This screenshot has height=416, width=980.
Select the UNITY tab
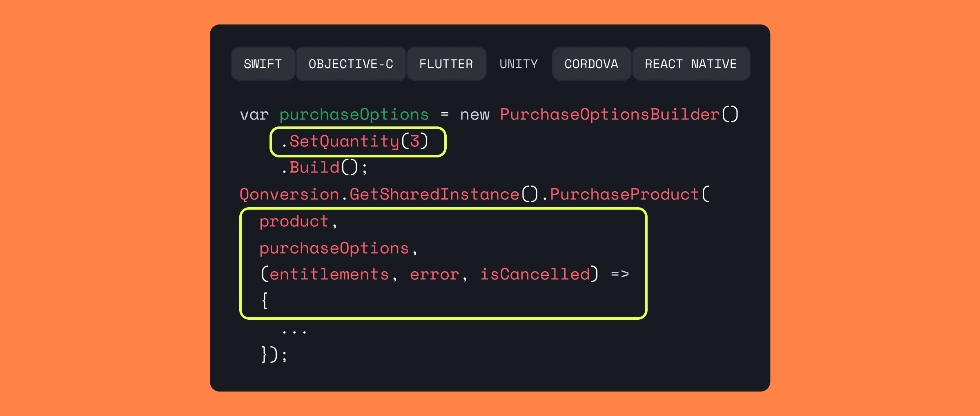518,64
